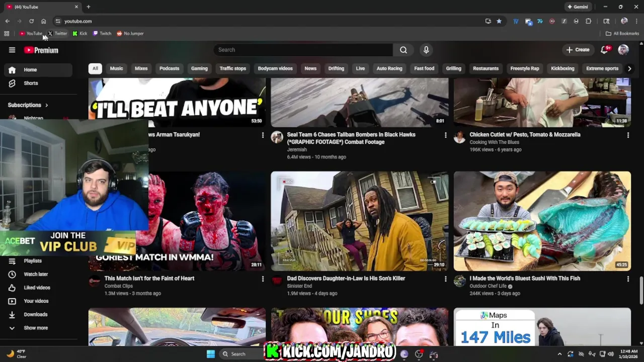
Task: Select the Auto Racing filter chip
Action: click(x=389, y=68)
